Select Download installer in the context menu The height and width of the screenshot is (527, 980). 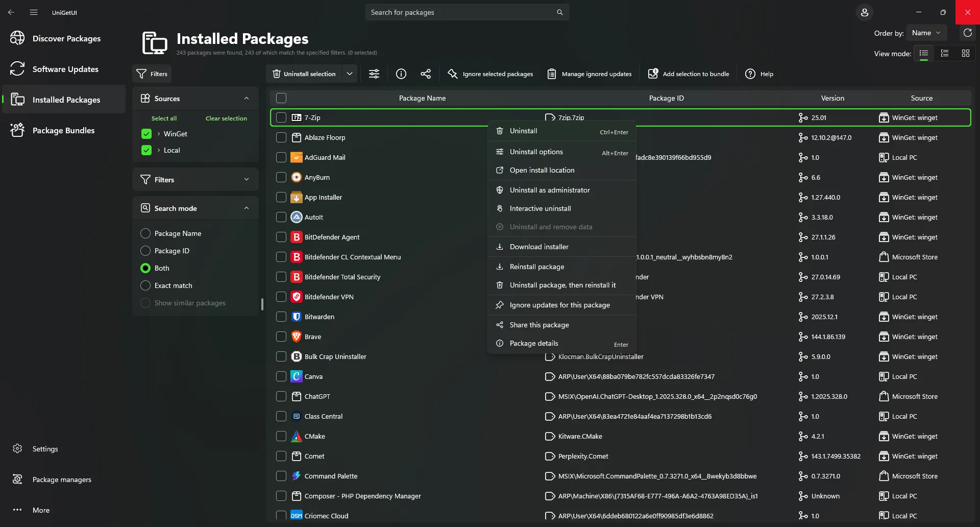point(539,247)
